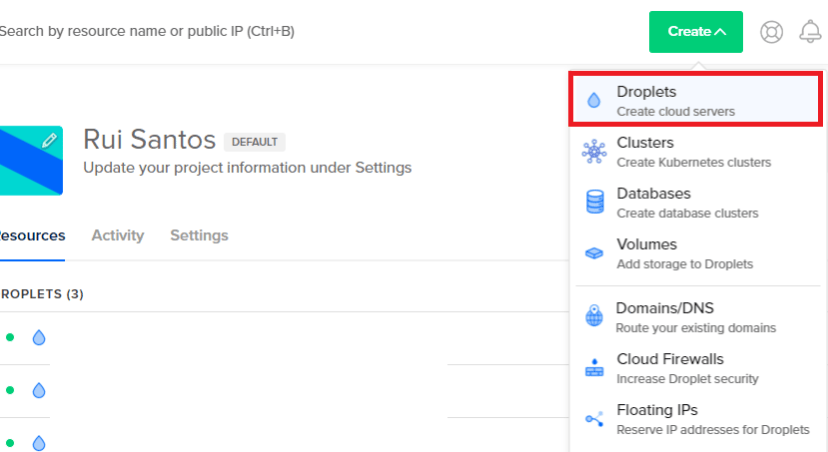Collapse the Create dropdown button
Screen dimensions: 828x452
point(696,32)
